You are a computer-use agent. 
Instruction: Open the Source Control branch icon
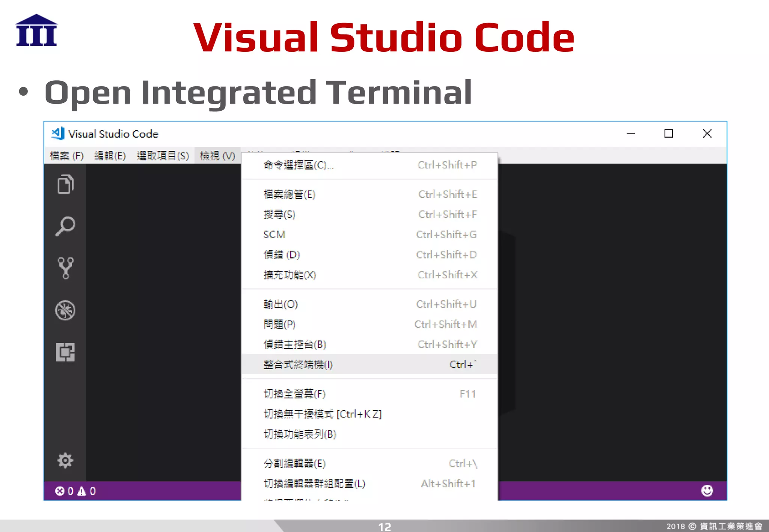(65, 268)
